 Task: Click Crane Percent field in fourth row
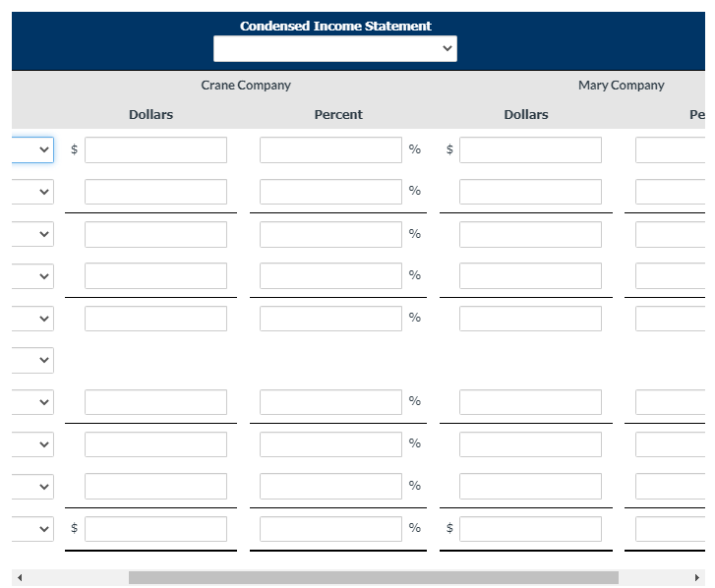click(x=330, y=275)
